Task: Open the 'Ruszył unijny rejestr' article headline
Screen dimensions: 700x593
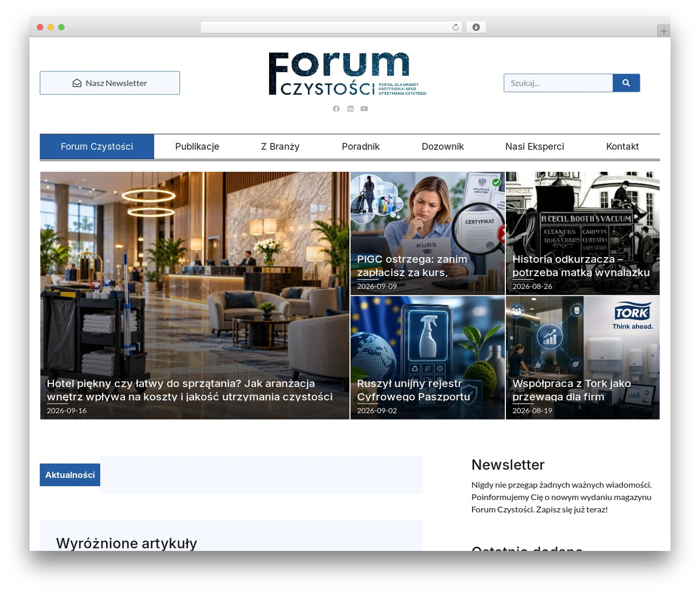Action: [x=413, y=390]
